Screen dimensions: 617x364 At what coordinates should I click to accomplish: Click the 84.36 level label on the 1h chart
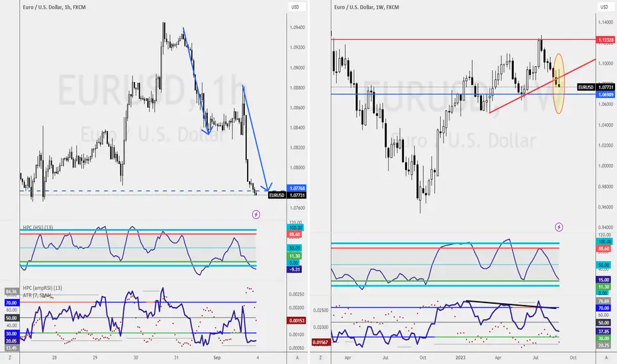pyautogui.click(x=11, y=292)
